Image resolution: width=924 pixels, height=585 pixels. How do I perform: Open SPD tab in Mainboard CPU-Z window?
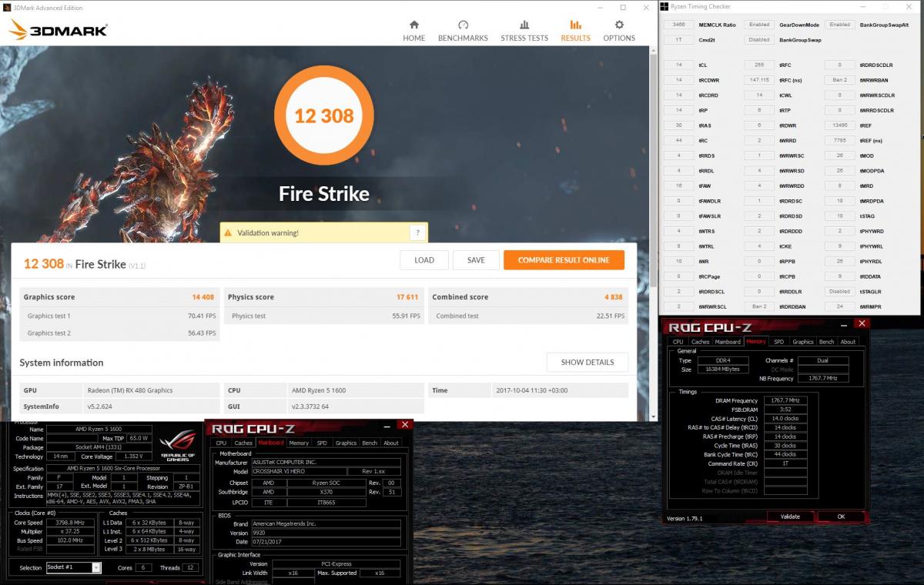pos(322,443)
